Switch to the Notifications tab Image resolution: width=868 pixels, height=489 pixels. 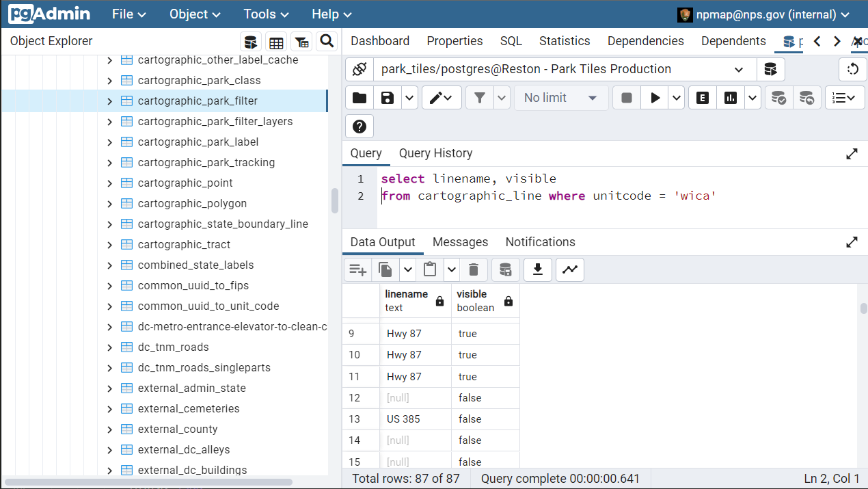pyautogui.click(x=541, y=242)
